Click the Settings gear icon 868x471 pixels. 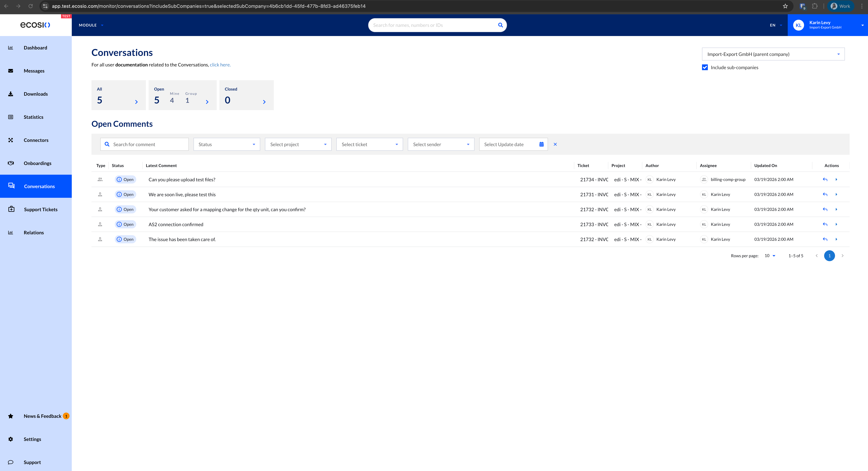pos(10,439)
